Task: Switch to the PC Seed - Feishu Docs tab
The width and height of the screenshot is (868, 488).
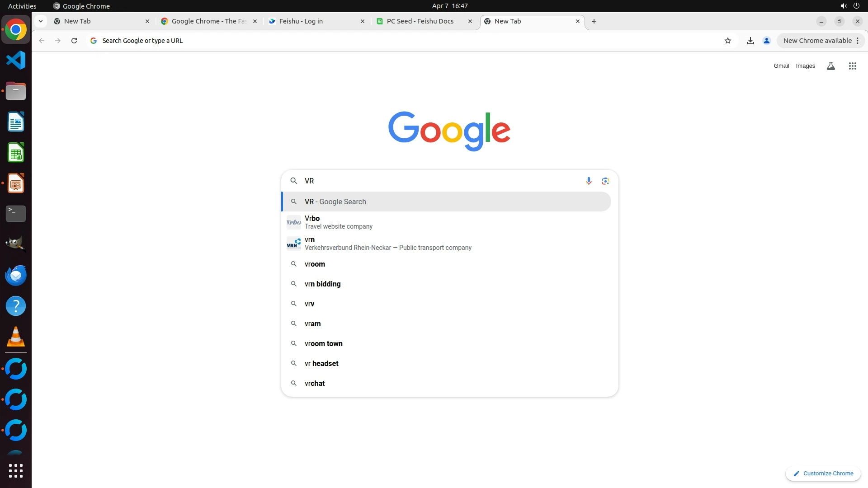Action: 420,21
